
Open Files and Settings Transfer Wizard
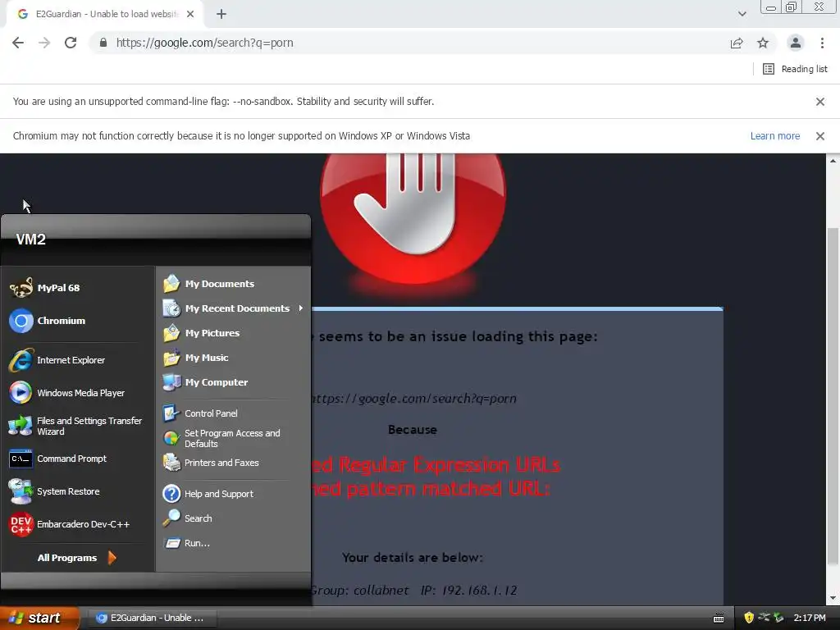[75, 426]
